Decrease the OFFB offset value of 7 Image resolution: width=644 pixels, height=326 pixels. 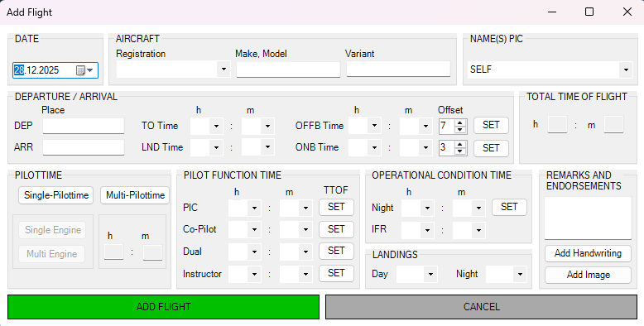460,129
